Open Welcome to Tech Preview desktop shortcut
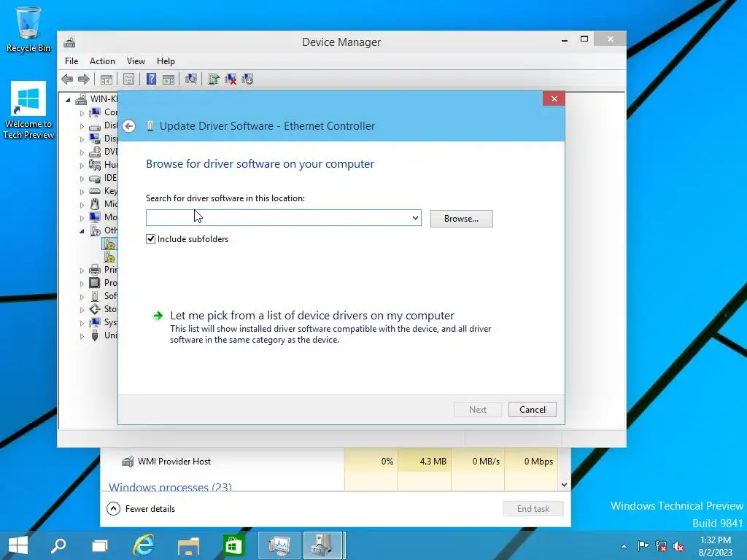747x560 pixels. point(28,111)
